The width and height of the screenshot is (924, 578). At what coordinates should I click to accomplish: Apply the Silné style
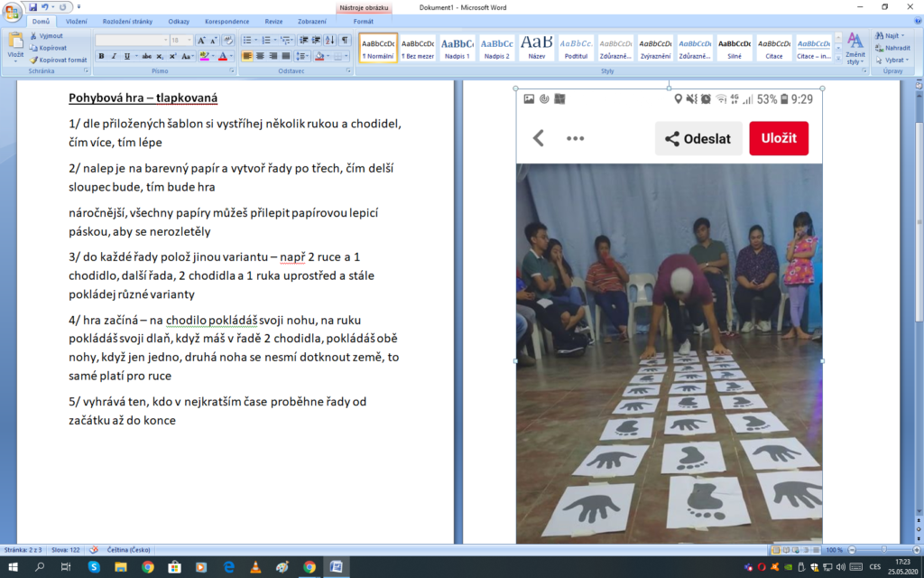(x=735, y=48)
